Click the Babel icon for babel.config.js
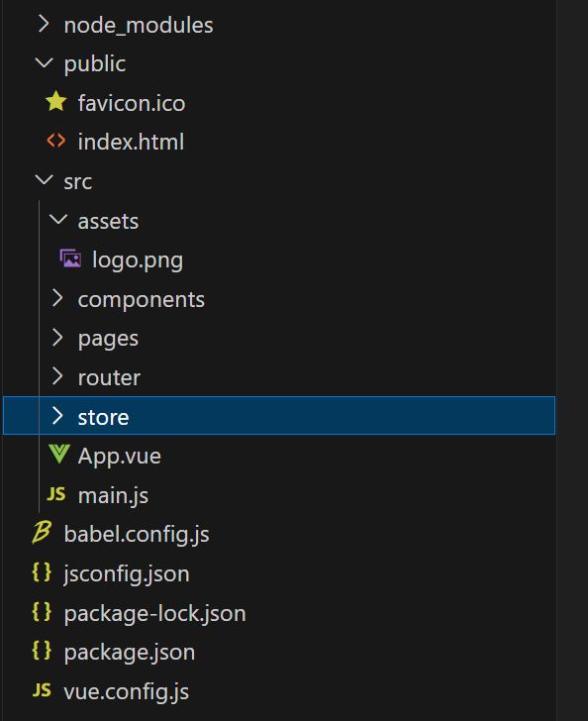588x721 pixels. click(42, 533)
